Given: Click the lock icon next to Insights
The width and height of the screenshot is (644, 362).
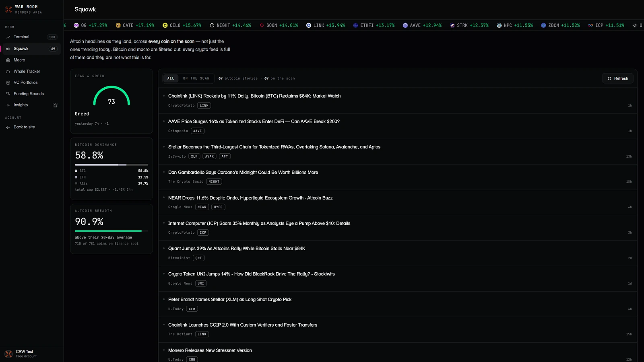Looking at the screenshot, I should point(56,105).
